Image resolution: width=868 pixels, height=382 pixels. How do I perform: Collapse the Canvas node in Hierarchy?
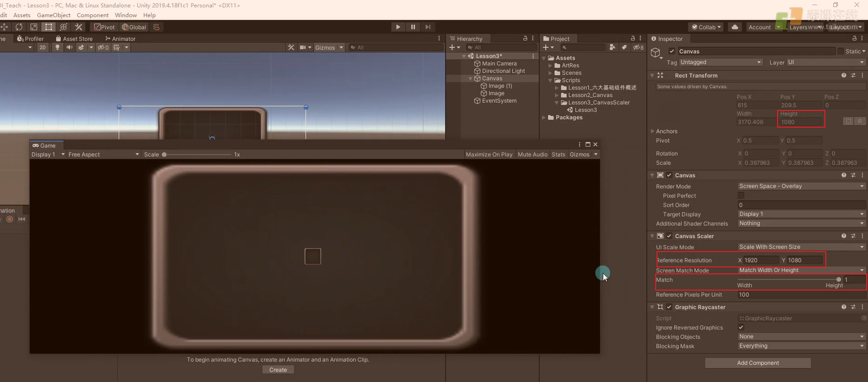pos(471,79)
